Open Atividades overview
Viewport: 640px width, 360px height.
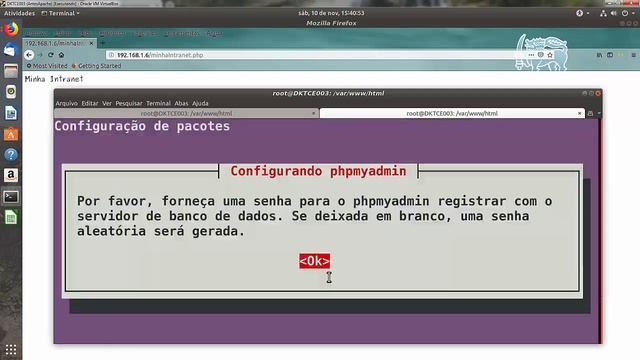[19, 13]
